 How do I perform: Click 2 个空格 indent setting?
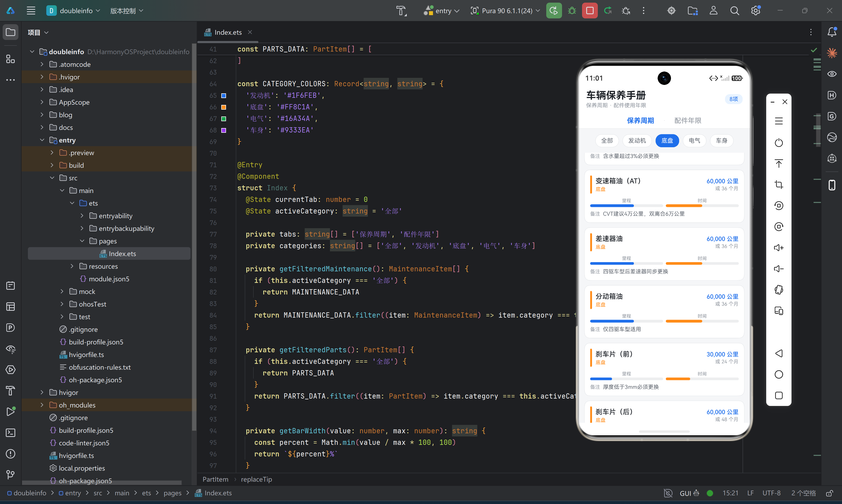coord(803,493)
